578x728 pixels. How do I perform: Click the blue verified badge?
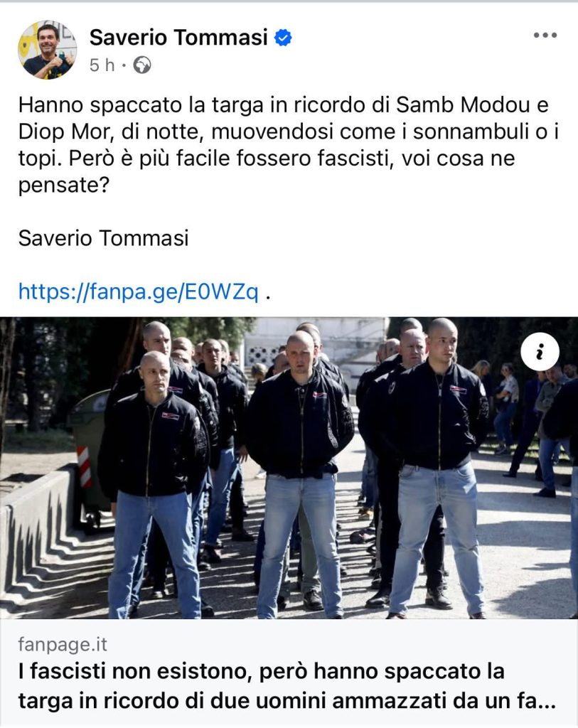[283, 38]
